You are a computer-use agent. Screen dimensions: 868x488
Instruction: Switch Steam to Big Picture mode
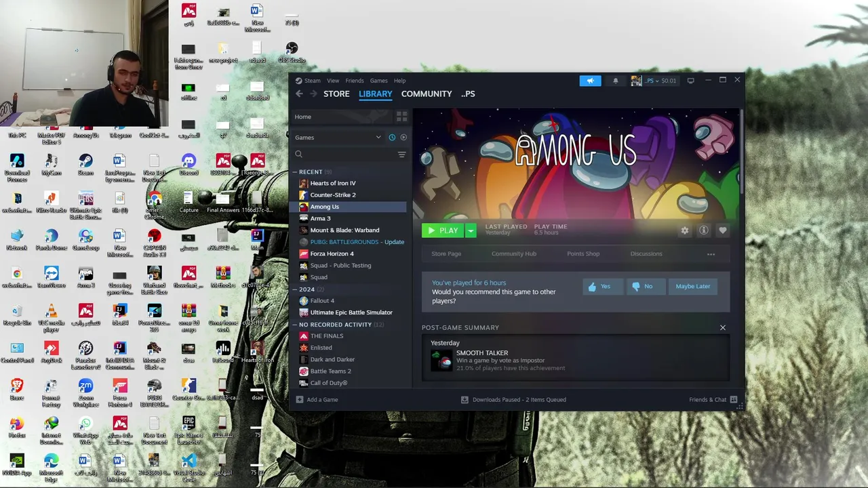pyautogui.click(x=690, y=81)
